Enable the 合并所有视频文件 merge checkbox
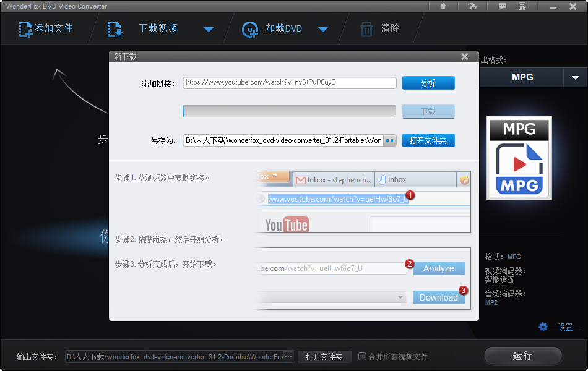This screenshot has width=588, height=371. pyautogui.click(x=363, y=356)
